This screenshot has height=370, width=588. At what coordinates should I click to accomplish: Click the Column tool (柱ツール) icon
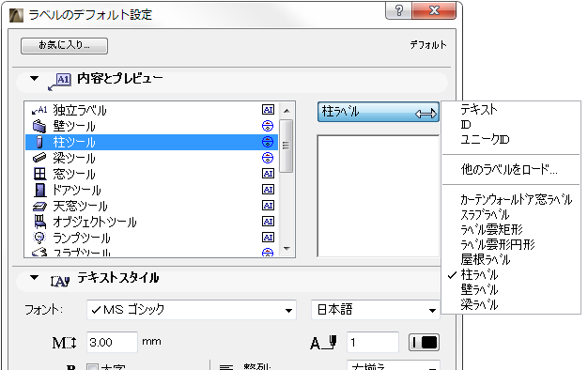tap(39, 142)
